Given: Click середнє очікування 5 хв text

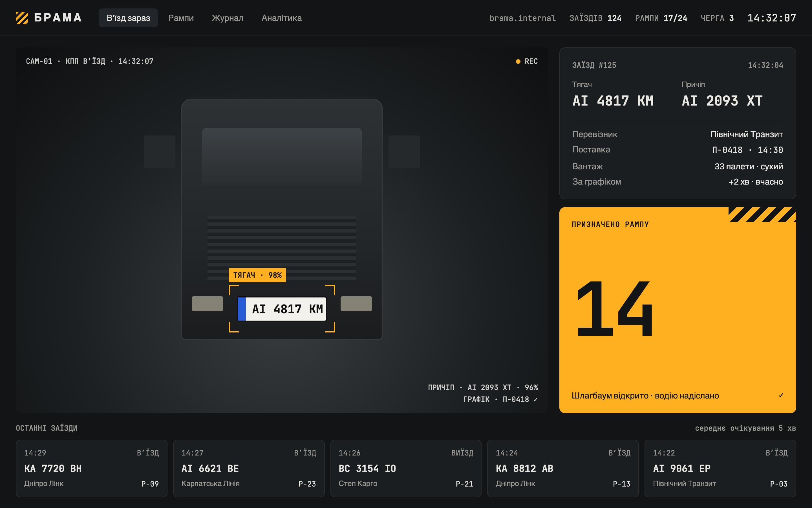Looking at the screenshot, I should point(745,428).
